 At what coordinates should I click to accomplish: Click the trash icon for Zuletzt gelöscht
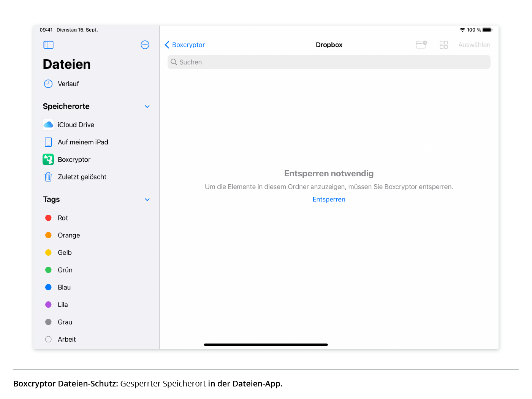click(48, 177)
